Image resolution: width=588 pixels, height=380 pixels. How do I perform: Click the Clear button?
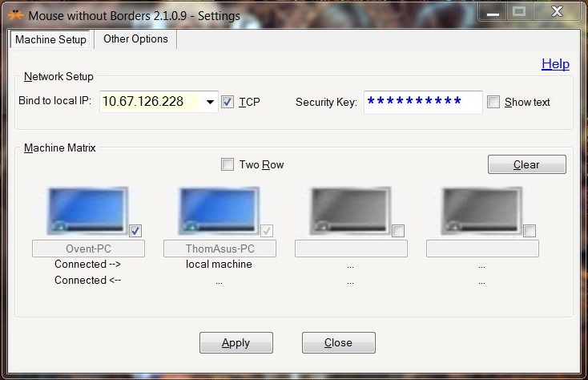[527, 164]
